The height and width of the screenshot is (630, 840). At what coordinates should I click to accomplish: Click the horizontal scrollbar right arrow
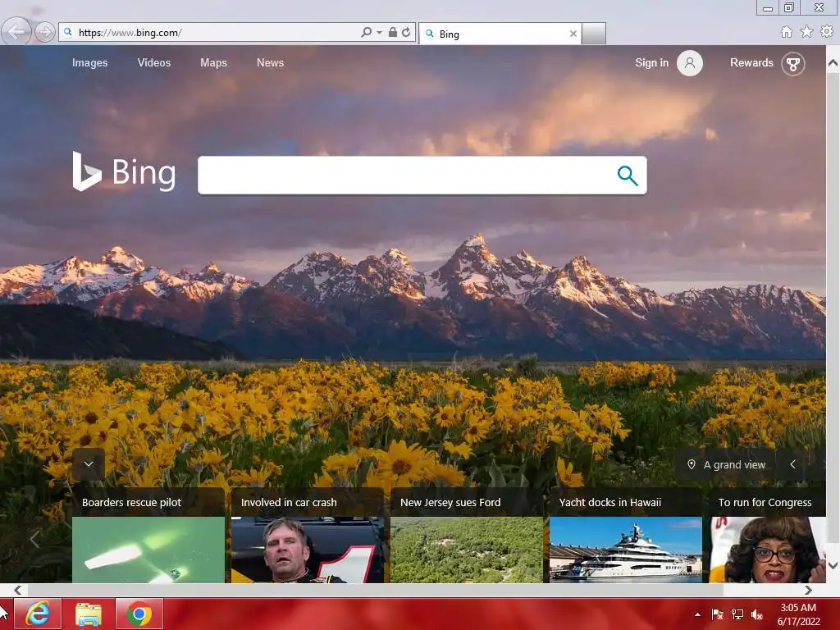[808, 590]
